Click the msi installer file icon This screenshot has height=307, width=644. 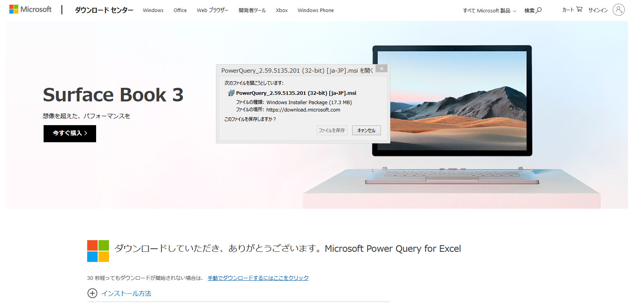(231, 93)
